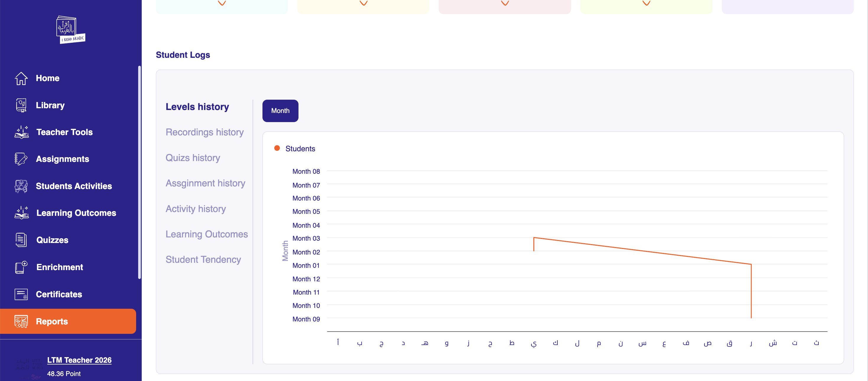Click the Teacher Tools sparkle icon
868x381 pixels.
pos(21,132)
